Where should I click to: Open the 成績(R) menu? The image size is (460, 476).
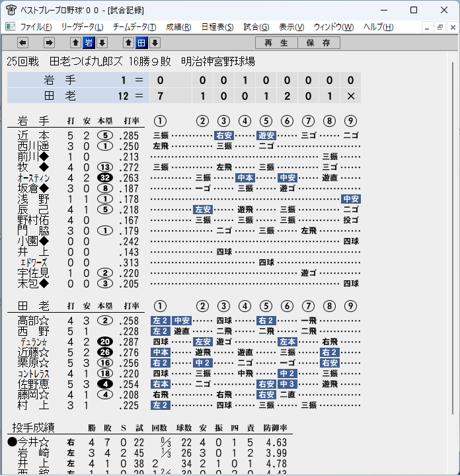(178, 27)
